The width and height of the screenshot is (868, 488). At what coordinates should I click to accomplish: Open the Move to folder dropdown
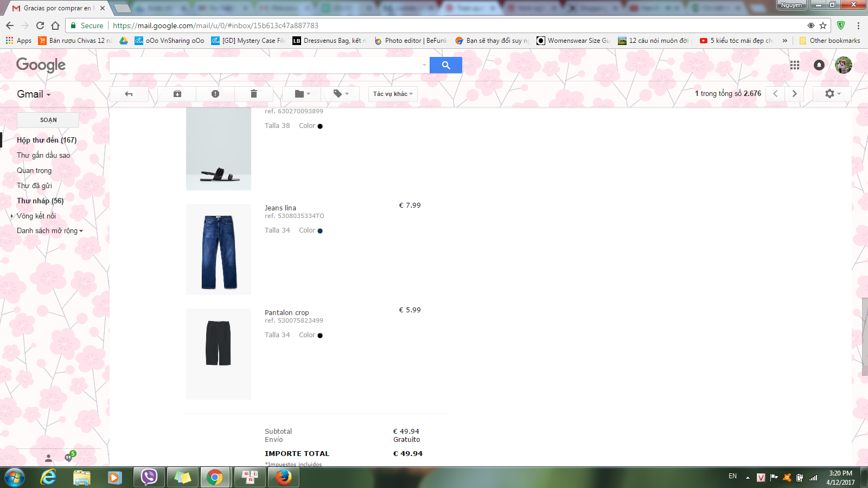[302, 94]
